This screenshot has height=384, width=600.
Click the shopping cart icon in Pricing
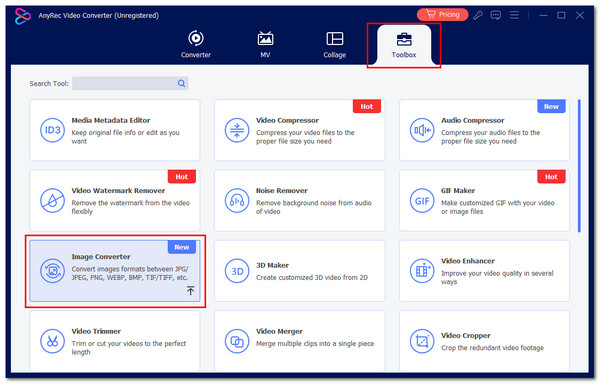click(x=431, y=15)
